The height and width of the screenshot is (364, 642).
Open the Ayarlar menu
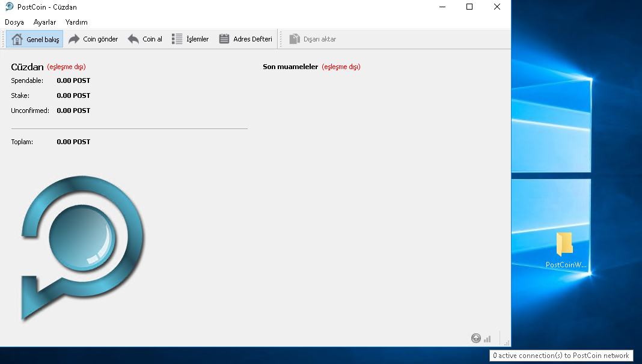click(44, 22)
